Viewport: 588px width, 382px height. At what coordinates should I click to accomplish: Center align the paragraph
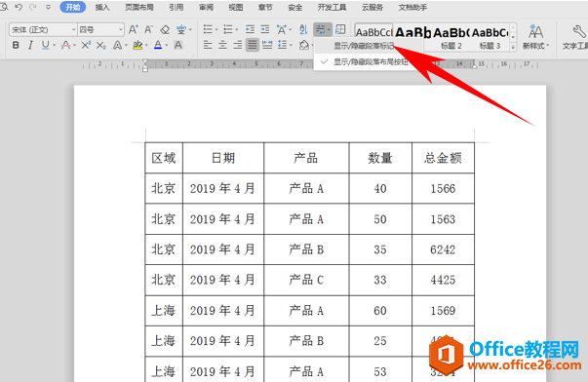click(x=222, y=46)
